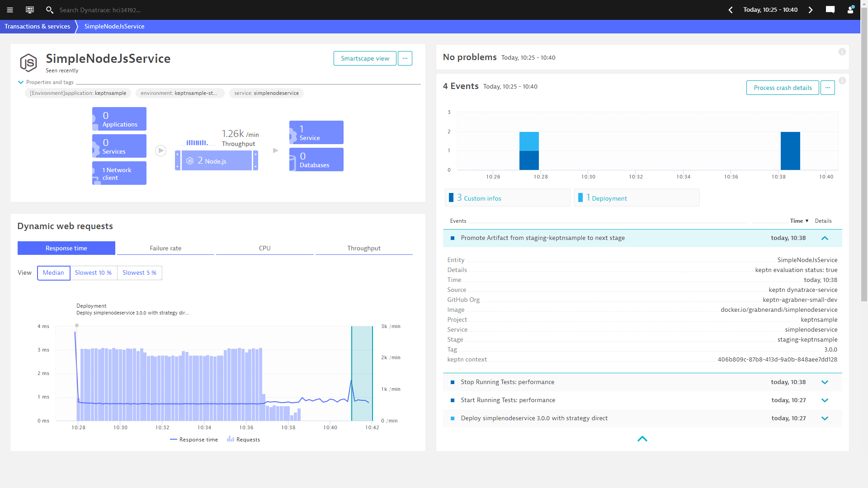
Task: Click application: keptnsample tag
Action: pos(78,93)
